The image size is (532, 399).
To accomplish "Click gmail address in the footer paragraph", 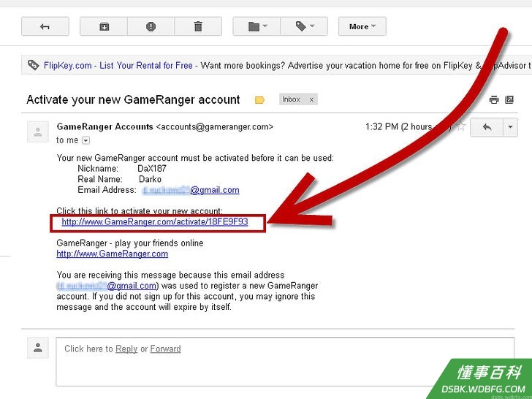I will pos(107,286).
